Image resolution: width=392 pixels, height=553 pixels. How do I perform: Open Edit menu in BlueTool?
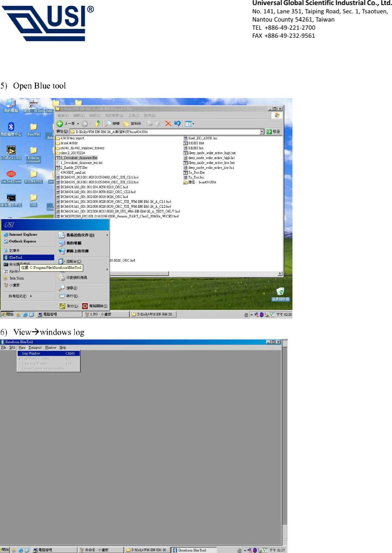(12, 348)
